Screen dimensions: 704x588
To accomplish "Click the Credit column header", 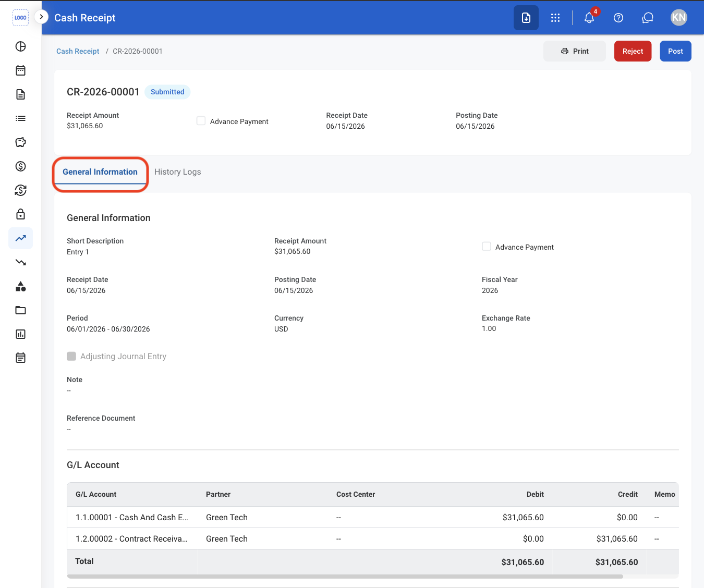I will pyautogui.click(x=628, y=494).
